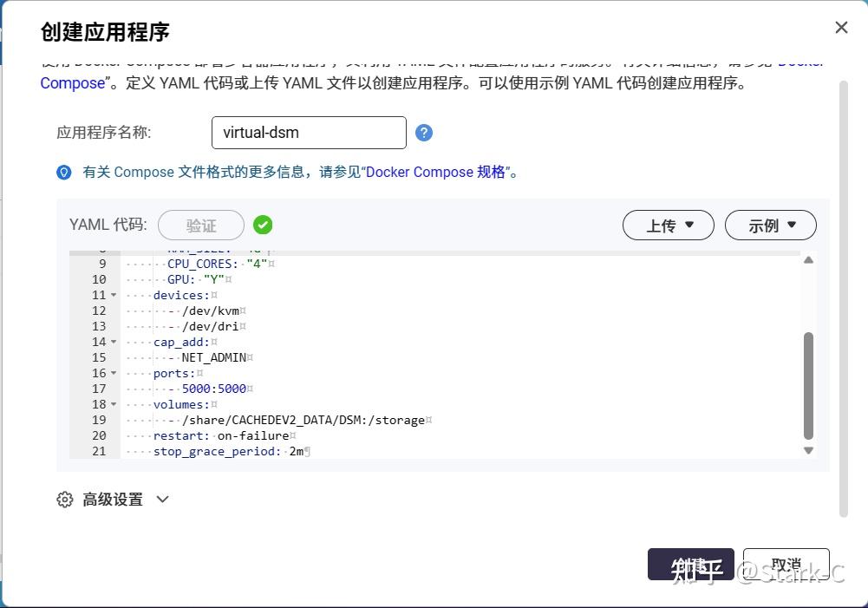Image resolution: width=868 pixels, height=608 pixels.
Task: Collapse the cap_add section at line 14
Action: tap(113, 342)
